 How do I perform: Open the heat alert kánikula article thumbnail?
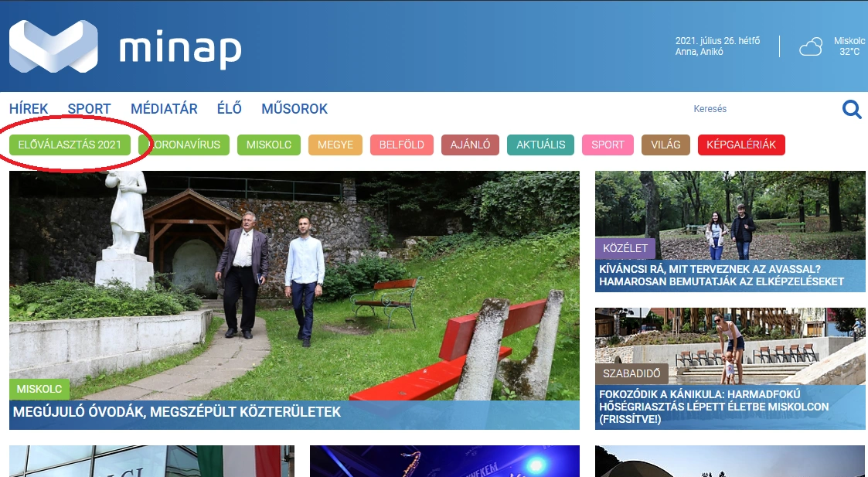(x=730, y=344)
